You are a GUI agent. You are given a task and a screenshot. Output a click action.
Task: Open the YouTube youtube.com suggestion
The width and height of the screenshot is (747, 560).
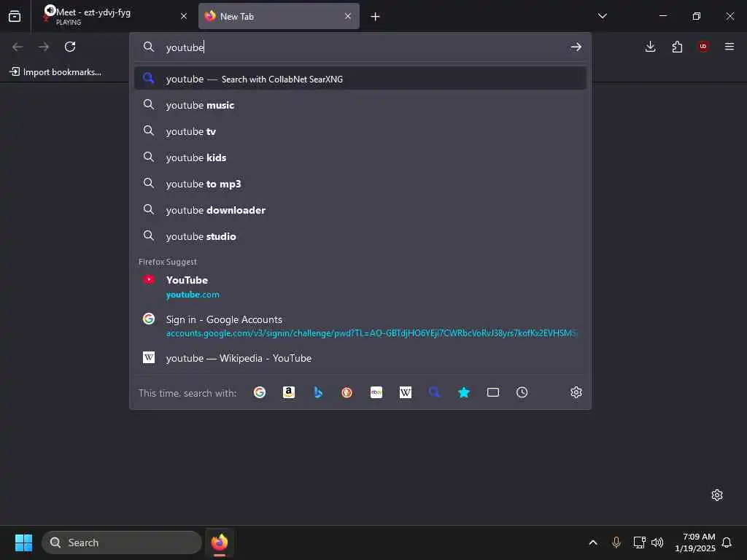click(x=360, y=287)
